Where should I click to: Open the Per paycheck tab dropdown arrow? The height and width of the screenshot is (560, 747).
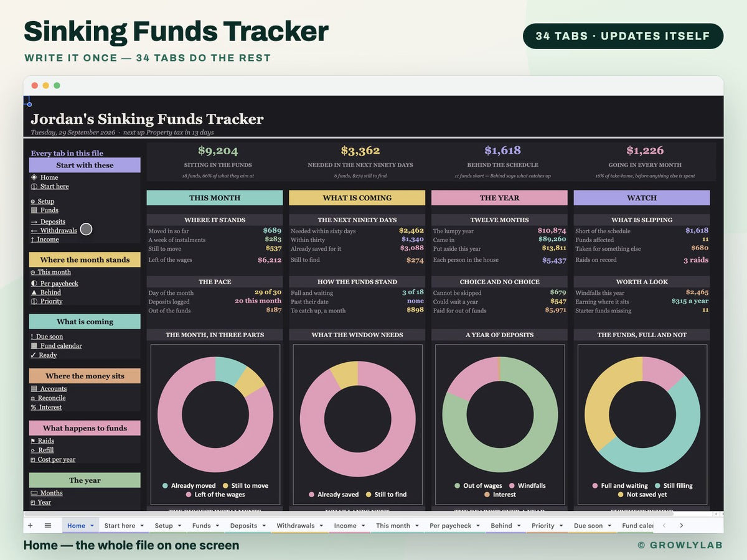479,526
